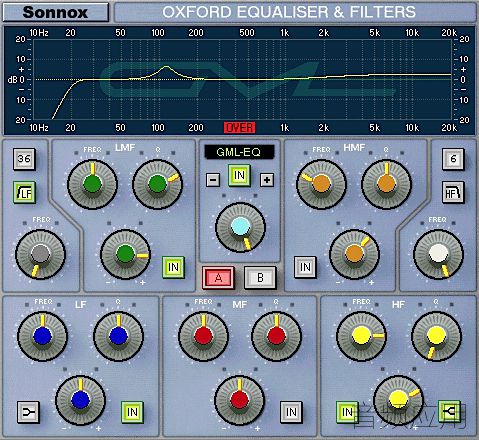Click the LMF Q green knob

click(x=157, y=184)
